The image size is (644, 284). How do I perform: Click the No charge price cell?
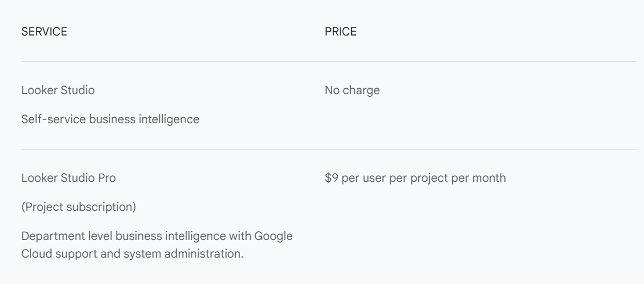click(x=352, y=90)
